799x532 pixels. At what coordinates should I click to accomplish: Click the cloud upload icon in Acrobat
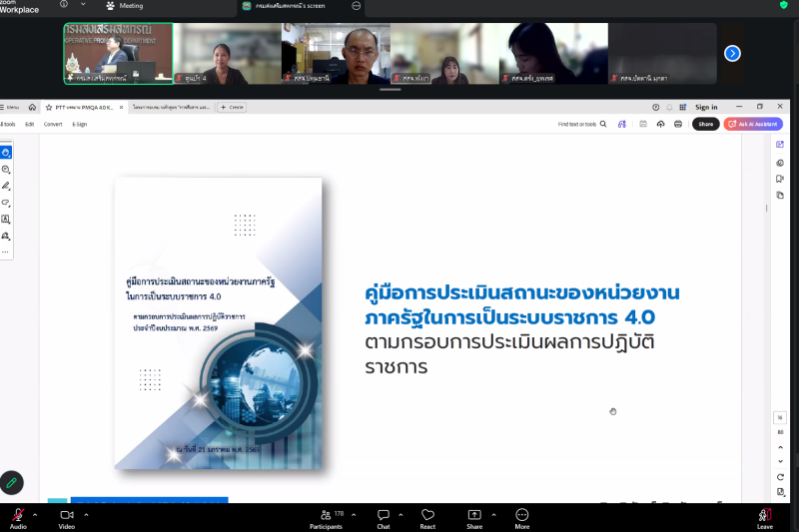(660, 124)
